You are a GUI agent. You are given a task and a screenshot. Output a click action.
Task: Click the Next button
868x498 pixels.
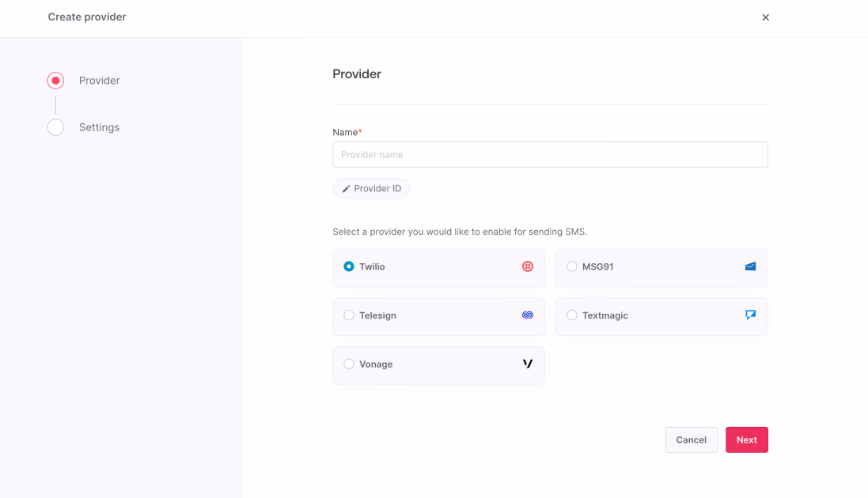click(x=746, y=440)
